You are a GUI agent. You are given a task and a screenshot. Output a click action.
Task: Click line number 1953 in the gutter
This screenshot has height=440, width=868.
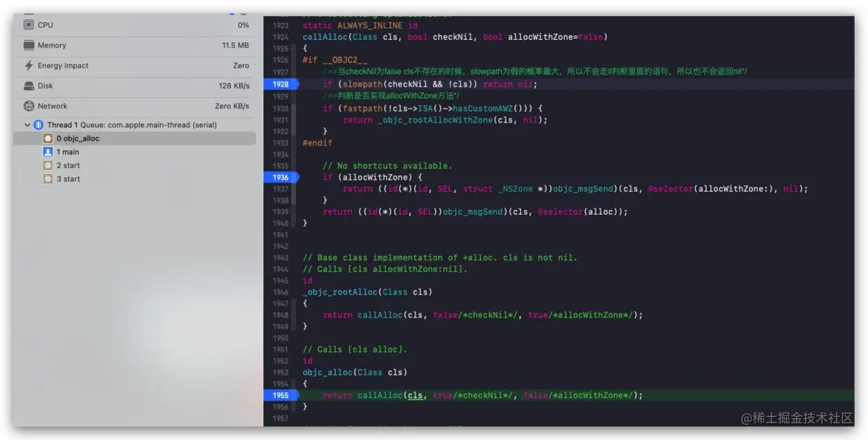(280, 372)
